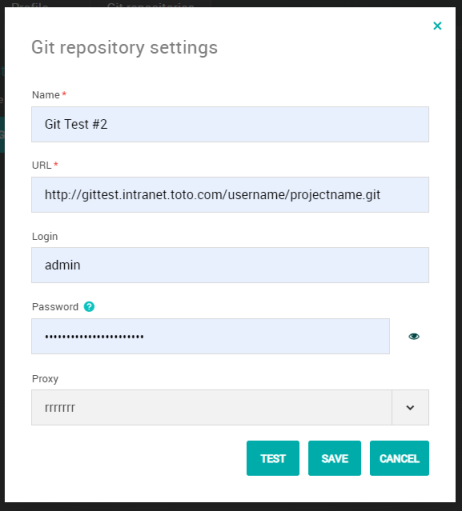This screenshot has width=462, height=511.
Task: Click the CANCEL button
Action: 399,458
